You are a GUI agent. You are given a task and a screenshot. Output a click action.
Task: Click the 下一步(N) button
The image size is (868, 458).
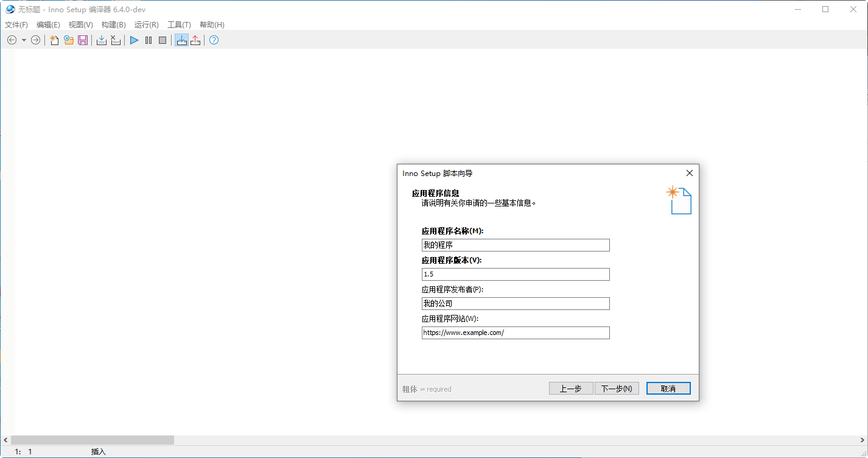point(617,389)
